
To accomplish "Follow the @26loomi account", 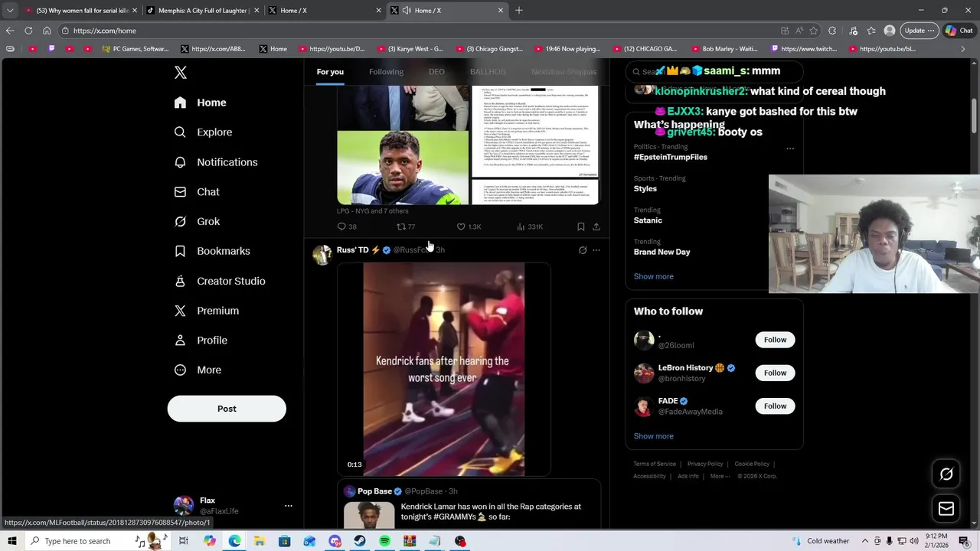I will [775, 340].
